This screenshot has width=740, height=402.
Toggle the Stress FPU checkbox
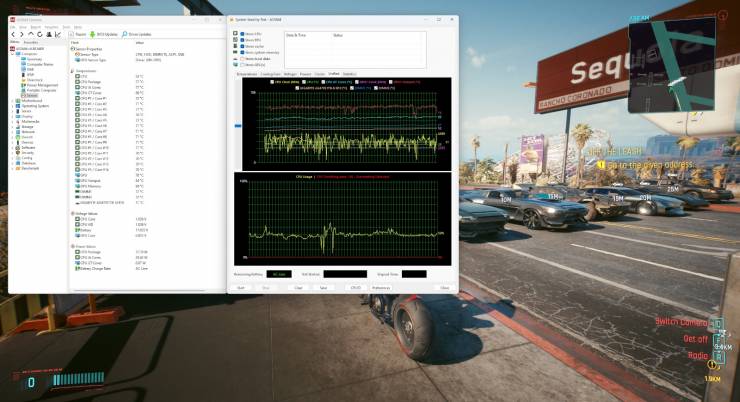coord(242,40)
